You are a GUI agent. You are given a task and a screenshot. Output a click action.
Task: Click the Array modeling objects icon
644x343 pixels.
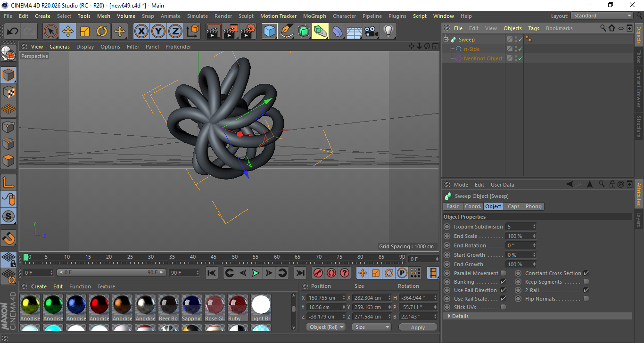320,32
